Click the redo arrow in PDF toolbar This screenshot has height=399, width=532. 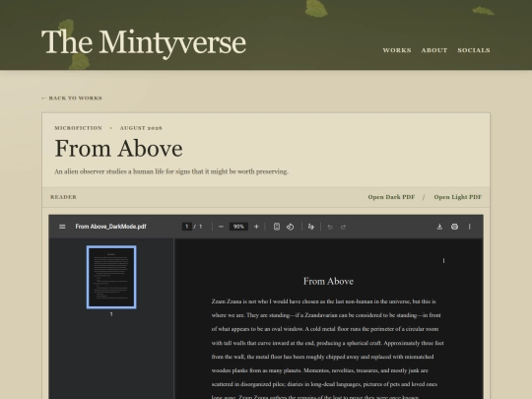pos(343,227)
